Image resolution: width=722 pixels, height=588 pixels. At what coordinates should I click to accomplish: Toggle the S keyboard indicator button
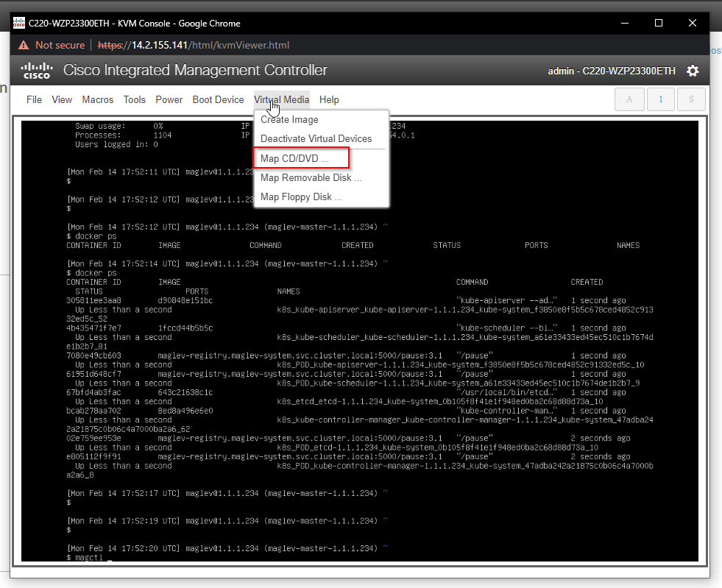click(691, 99)
